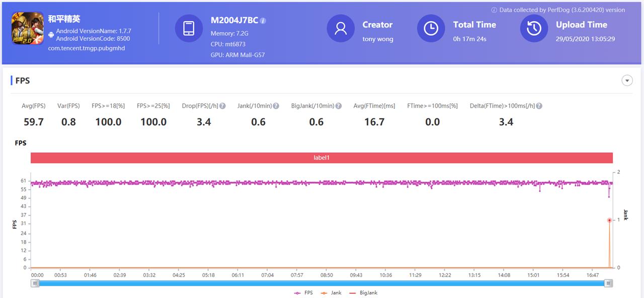The width and height of the screenshot is (644, 298).
Task: Click the FPS>=18[%] label
Action: coord(108,106)
